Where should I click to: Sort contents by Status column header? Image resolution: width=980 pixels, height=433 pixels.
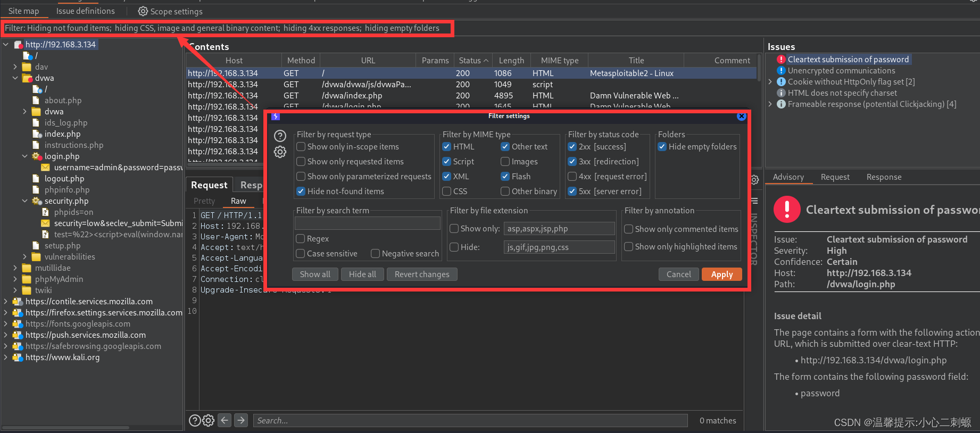coord(474,61)
